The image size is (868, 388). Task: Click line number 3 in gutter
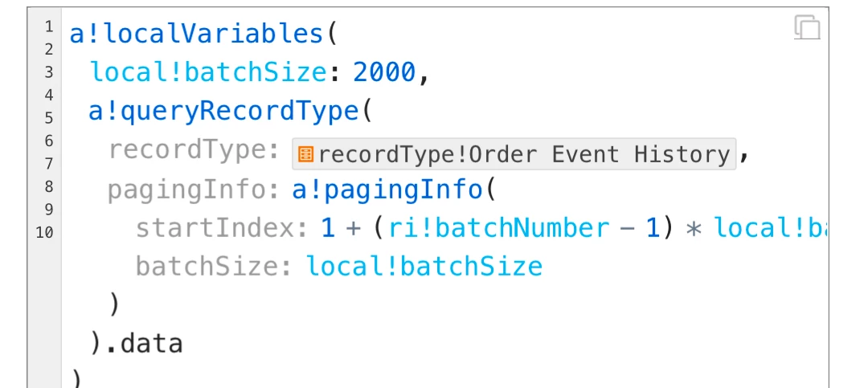[49, 72]
